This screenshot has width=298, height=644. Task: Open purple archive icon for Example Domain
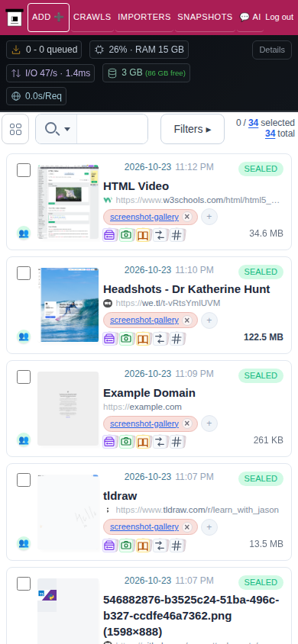coord(109,442)
